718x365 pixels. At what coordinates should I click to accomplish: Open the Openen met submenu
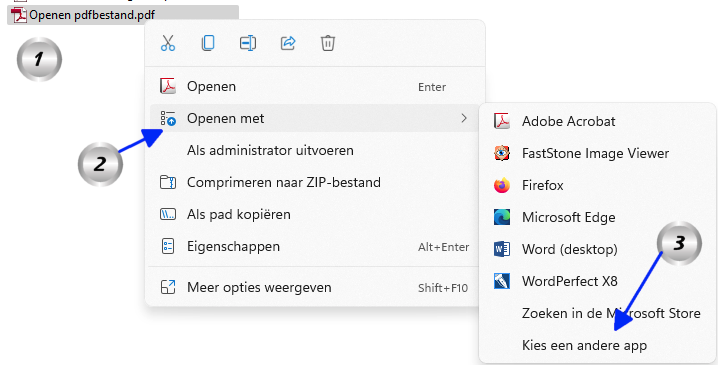pos(315,118)
